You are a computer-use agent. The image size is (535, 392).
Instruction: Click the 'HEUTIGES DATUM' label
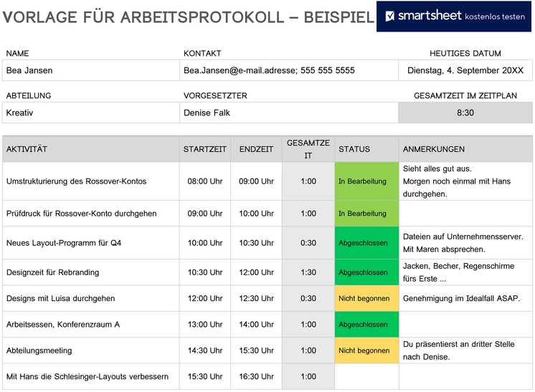pyautogui.click(x=465, y=54)
